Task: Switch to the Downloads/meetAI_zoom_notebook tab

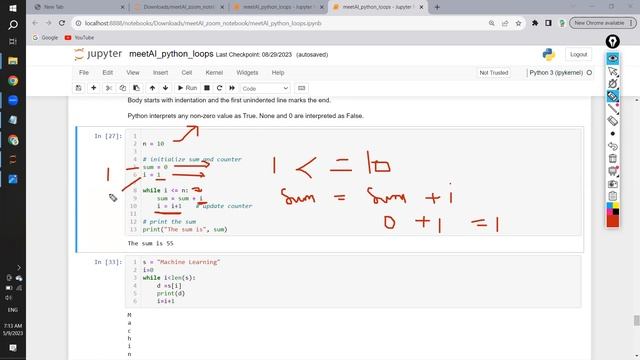Action: pos(179,7)
